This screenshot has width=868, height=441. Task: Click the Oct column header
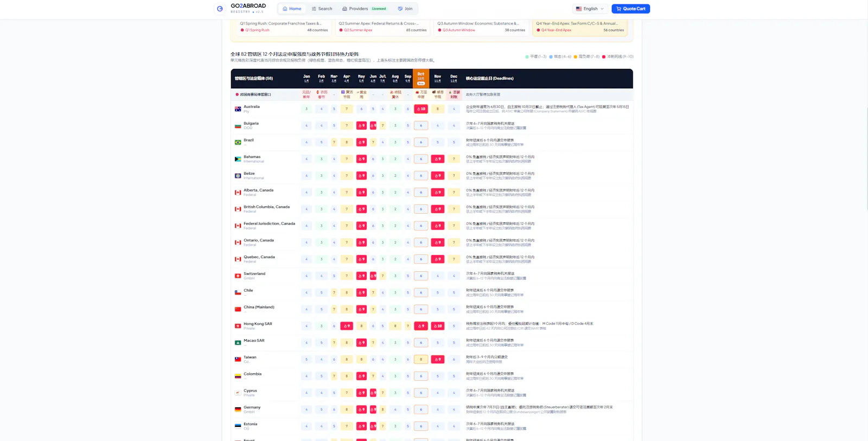point(421,78)
